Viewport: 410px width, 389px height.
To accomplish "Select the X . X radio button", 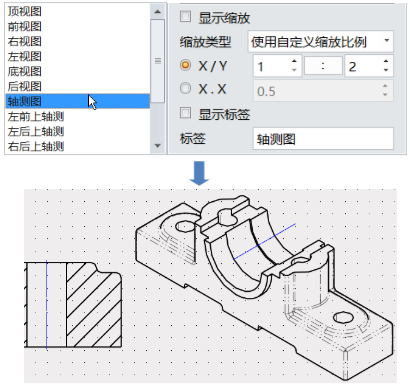I will point(185,88).
